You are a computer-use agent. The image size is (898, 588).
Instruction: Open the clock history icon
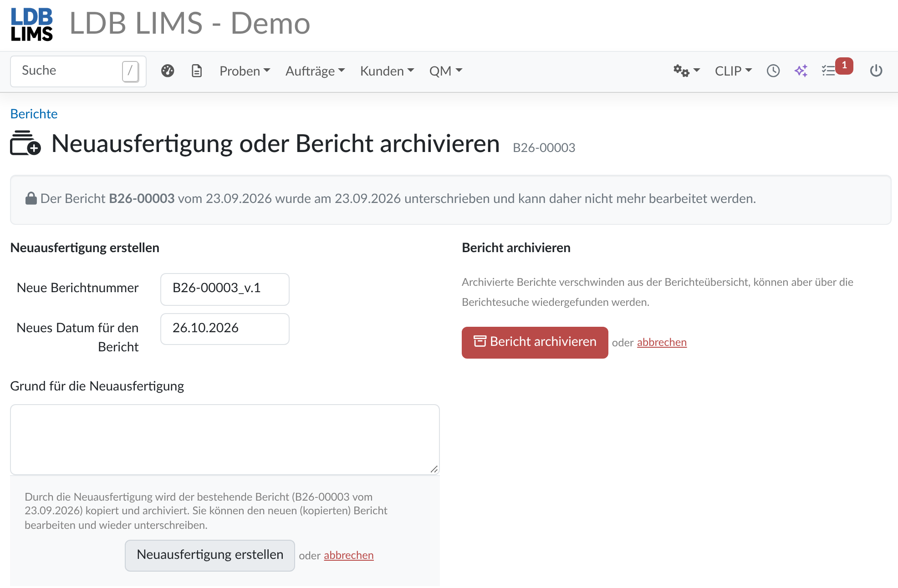[x=773, y=71]
